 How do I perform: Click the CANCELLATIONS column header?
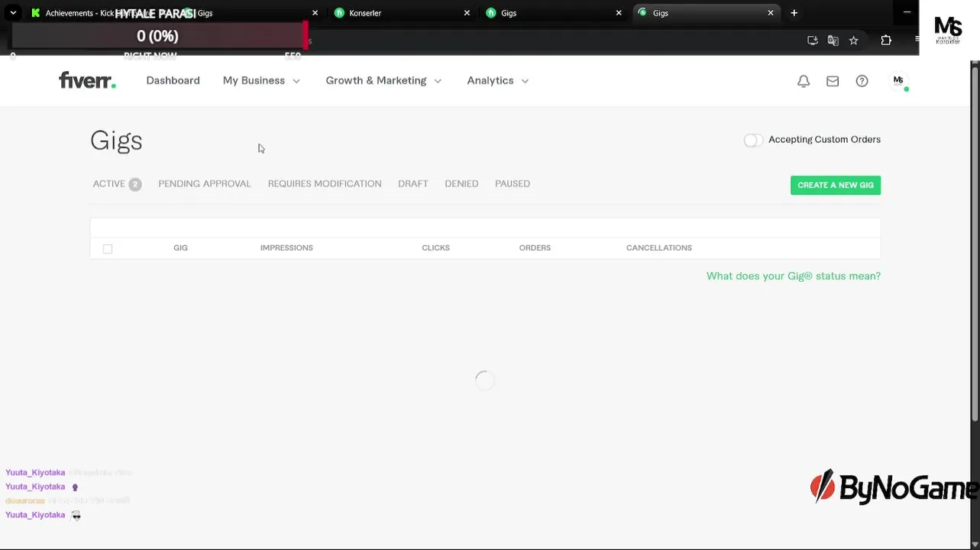[659, 247]
